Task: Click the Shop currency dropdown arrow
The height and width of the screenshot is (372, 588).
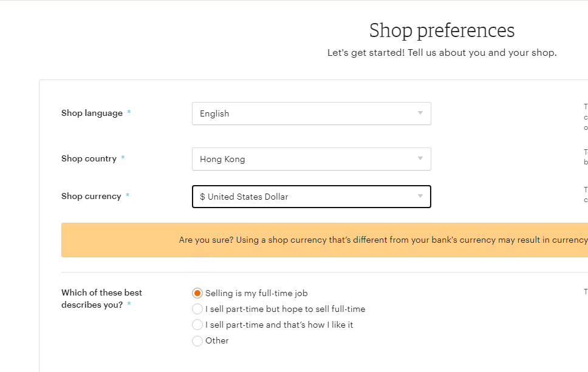Action: (420, 197)
